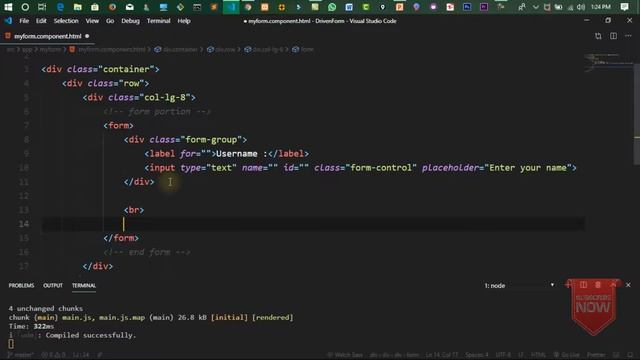The image size is (640, 360).
Task: Click 'Time: 322ms' in terminal
Action: point(31,327)
